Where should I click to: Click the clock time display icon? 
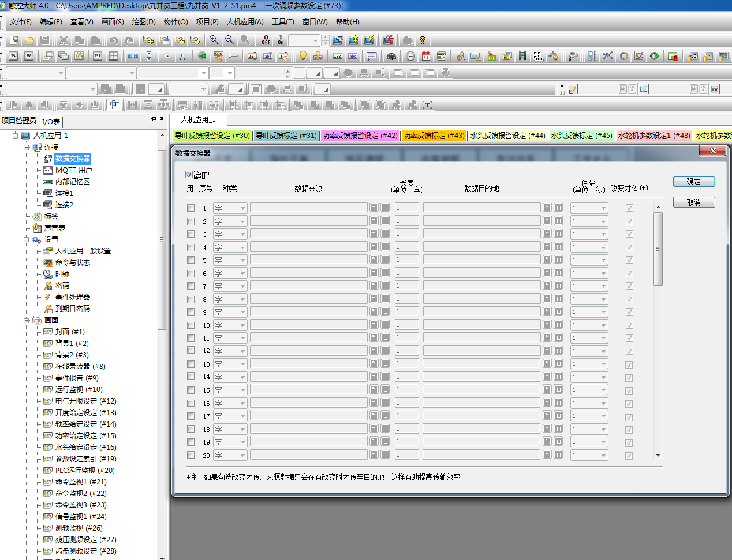[410, 56]
